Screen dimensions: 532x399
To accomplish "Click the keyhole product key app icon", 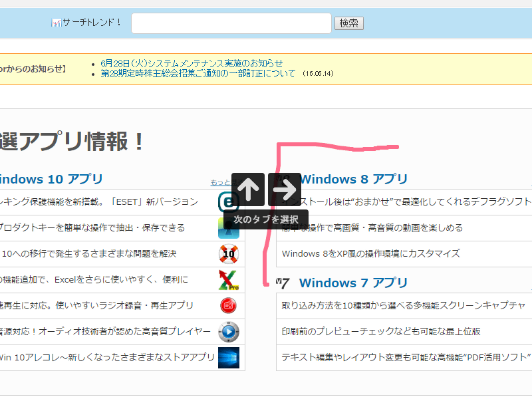I will 229,228.
